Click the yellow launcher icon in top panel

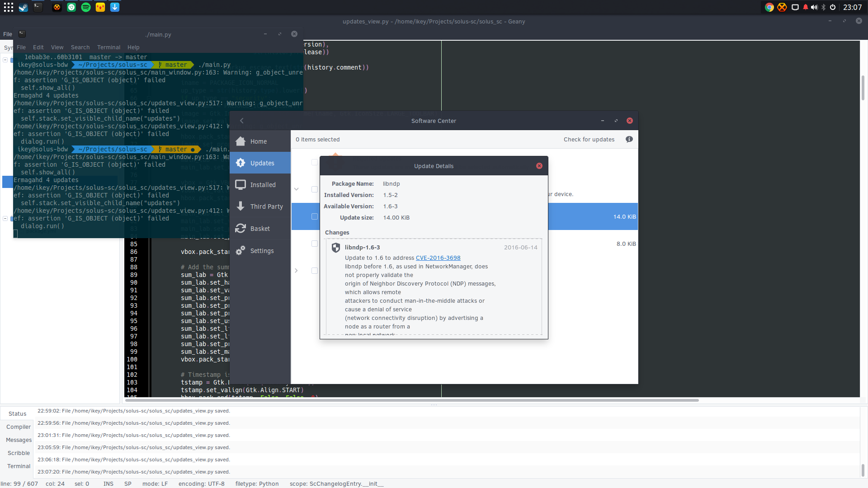coord(100,7)
